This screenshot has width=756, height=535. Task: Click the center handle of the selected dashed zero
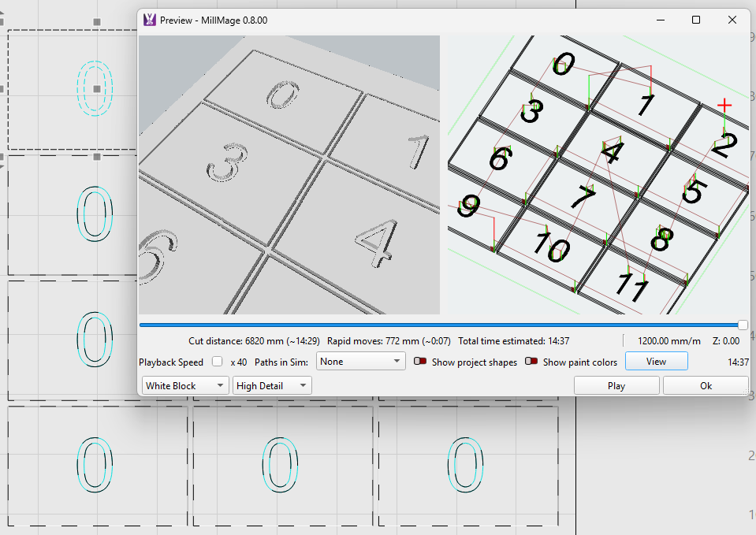96,89
